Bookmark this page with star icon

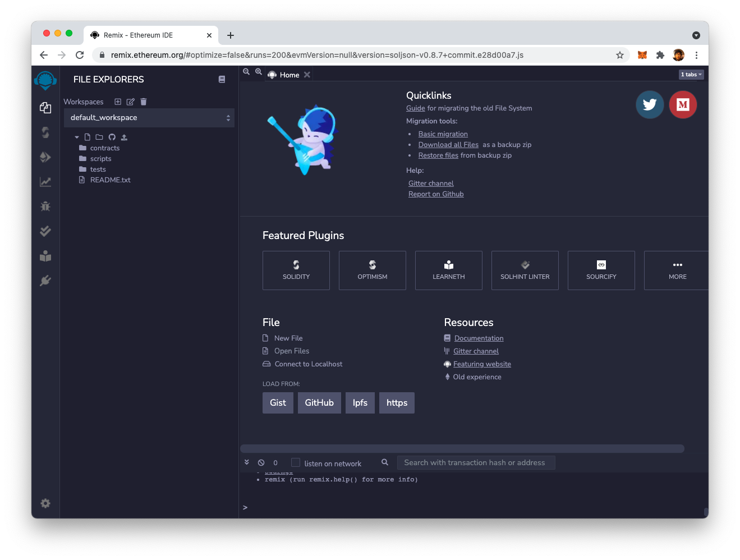coord(620,55)
